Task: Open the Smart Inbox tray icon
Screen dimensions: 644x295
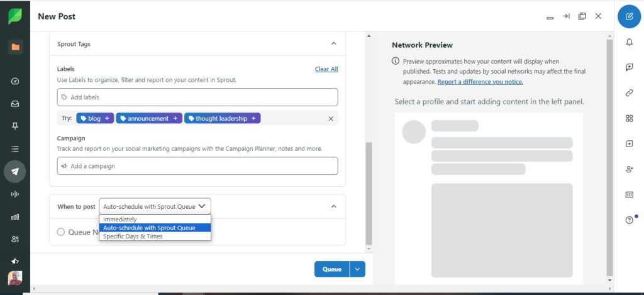Action: pyautogui.click(x=15, y=104)
